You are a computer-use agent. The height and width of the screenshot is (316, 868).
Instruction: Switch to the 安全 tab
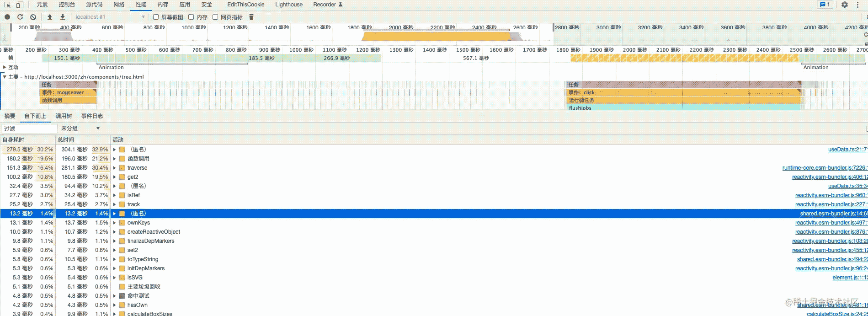click(x=207, y=5)
